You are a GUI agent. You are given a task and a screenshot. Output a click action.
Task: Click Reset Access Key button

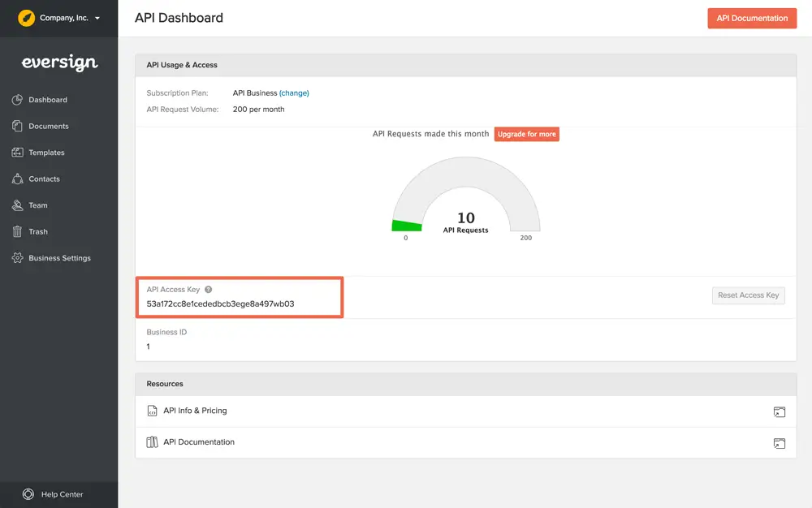(x=749, y=295)
